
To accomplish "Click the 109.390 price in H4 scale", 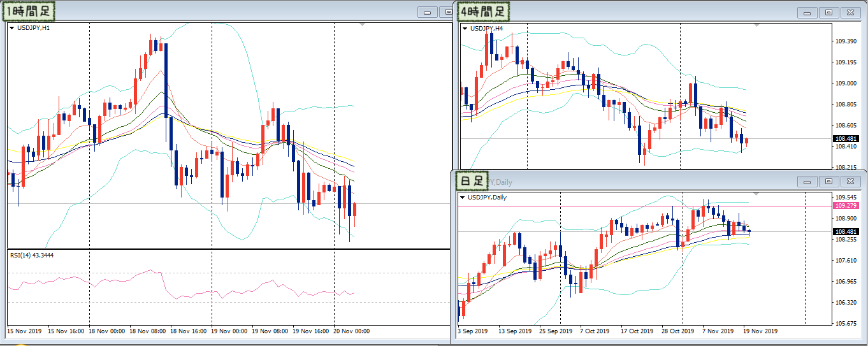I will 845,41.
